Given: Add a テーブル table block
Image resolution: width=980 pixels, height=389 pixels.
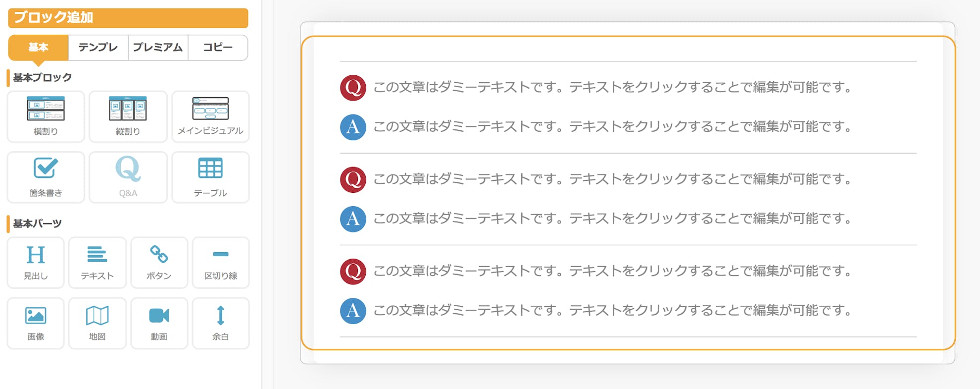Looking at the screenshot, I should pos(210,177).
